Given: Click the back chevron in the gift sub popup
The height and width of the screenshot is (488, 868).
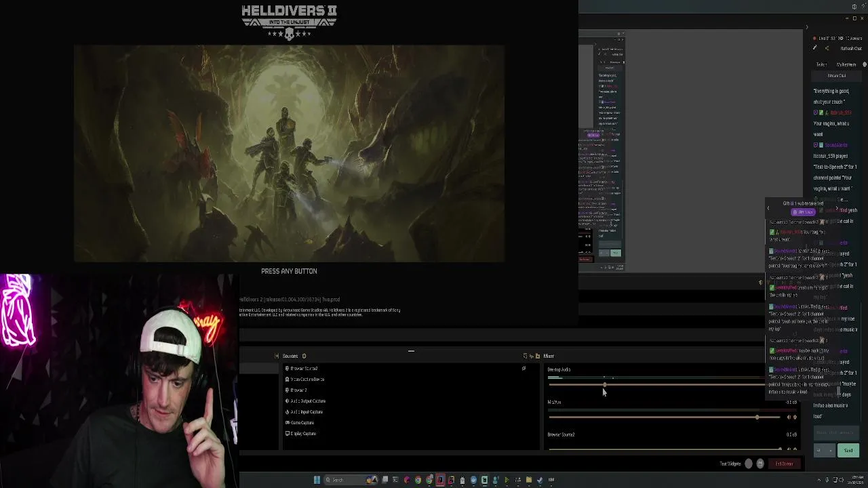Looking at the screenshot, I should (768, 208).
